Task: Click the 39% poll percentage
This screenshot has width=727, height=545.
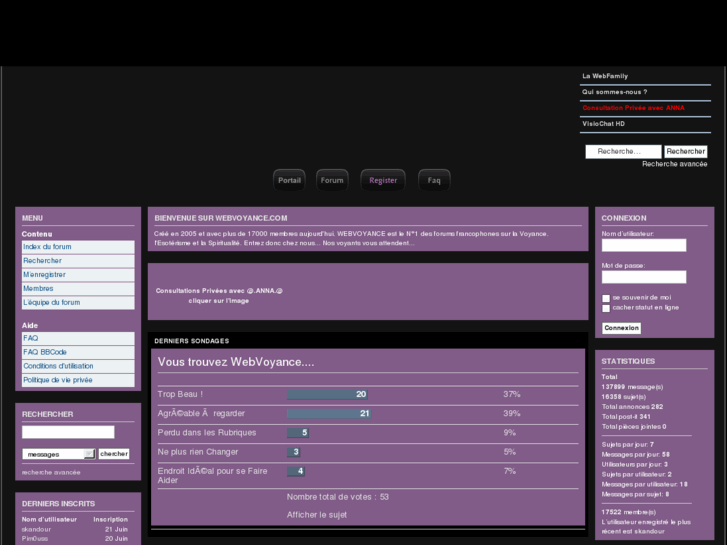Action: click(512, 413)
